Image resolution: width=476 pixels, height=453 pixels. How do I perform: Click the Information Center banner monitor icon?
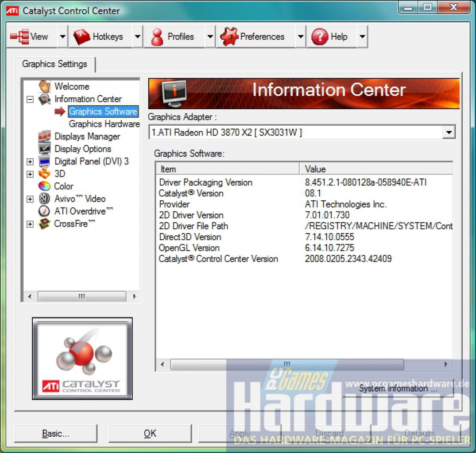(174, 93)
